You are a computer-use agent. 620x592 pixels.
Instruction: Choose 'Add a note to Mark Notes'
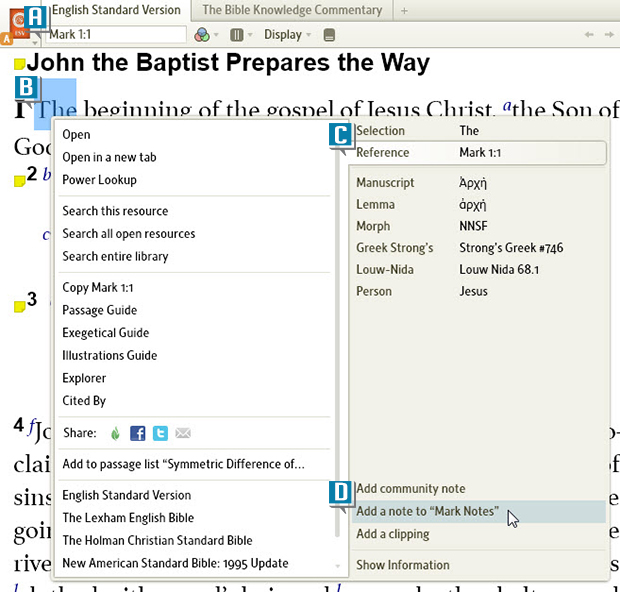(427, 511)
